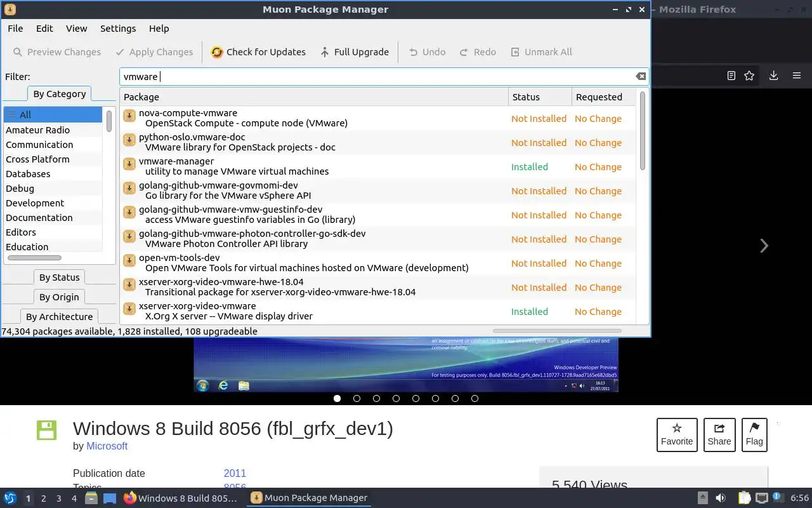Select the All category

tap(53, 115)
